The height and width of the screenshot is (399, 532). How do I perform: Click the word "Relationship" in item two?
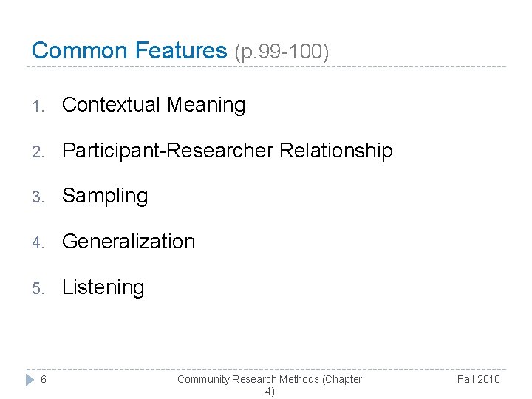(336, 151)
